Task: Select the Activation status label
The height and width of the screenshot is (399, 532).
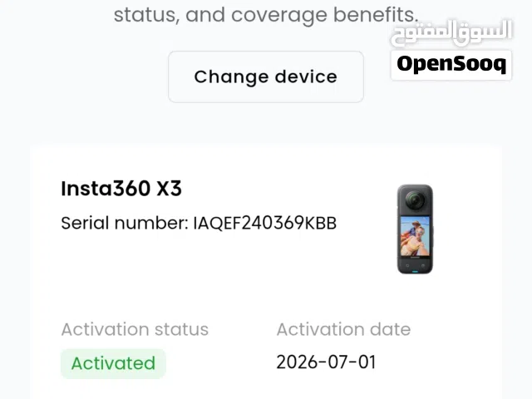Action: click(135, 329)
